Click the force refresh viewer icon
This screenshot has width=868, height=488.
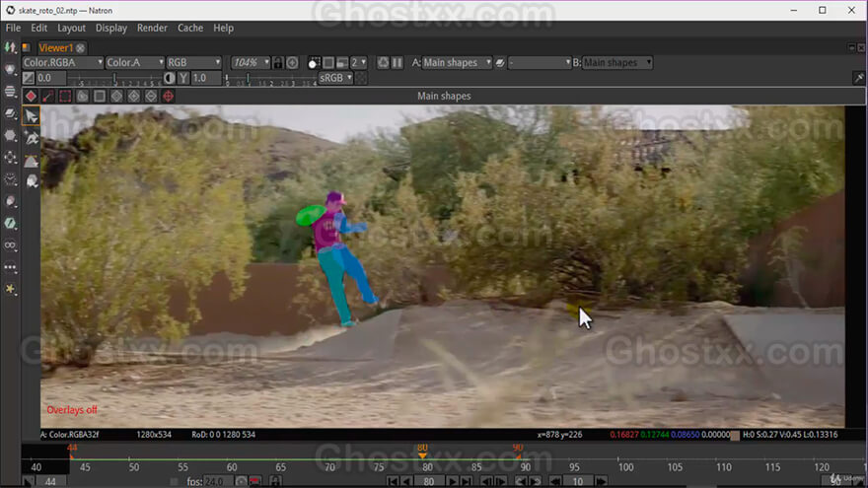click(383, 62)
